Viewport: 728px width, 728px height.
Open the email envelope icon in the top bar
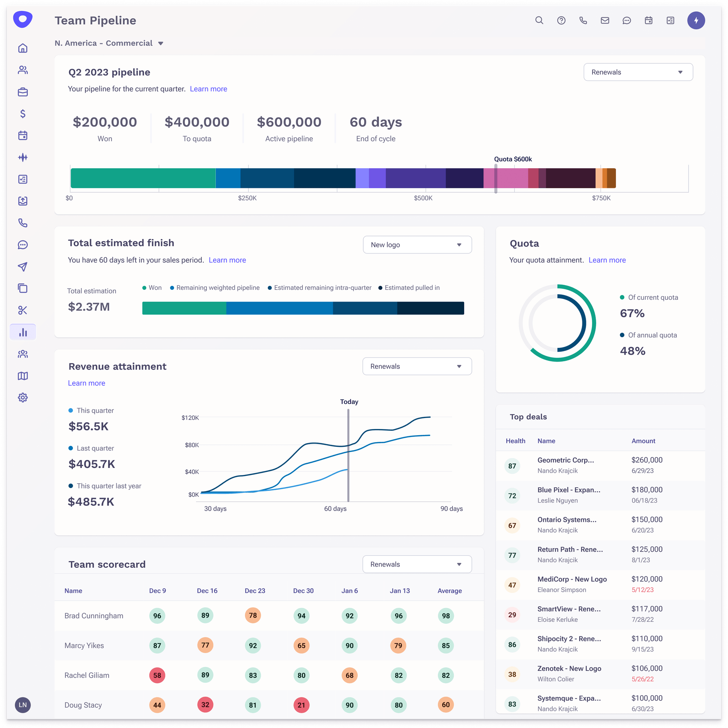(x=605, y=20)
